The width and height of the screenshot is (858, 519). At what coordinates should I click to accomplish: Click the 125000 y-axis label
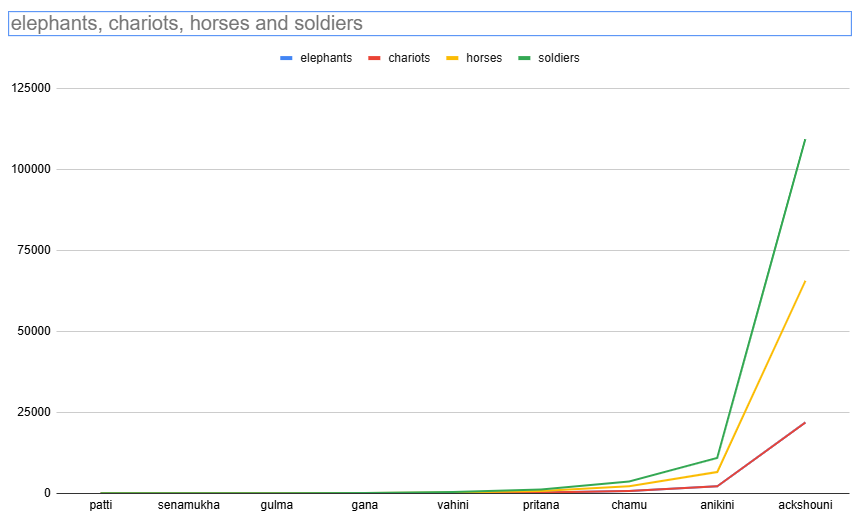pos(31,88)
